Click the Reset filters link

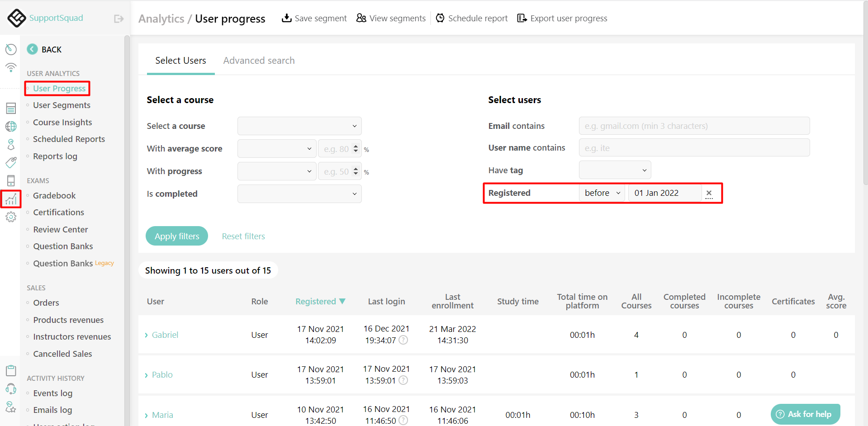tap(243, 236)
